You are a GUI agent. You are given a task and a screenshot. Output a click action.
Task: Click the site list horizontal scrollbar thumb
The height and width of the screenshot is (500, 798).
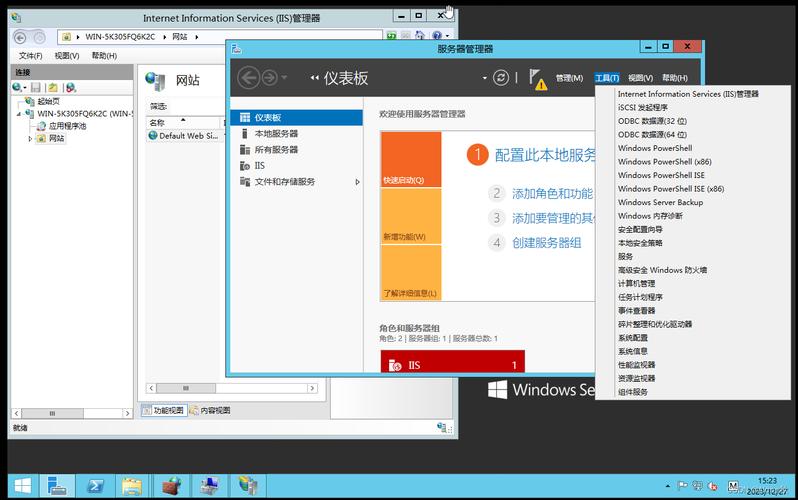(x=186, y=388)
